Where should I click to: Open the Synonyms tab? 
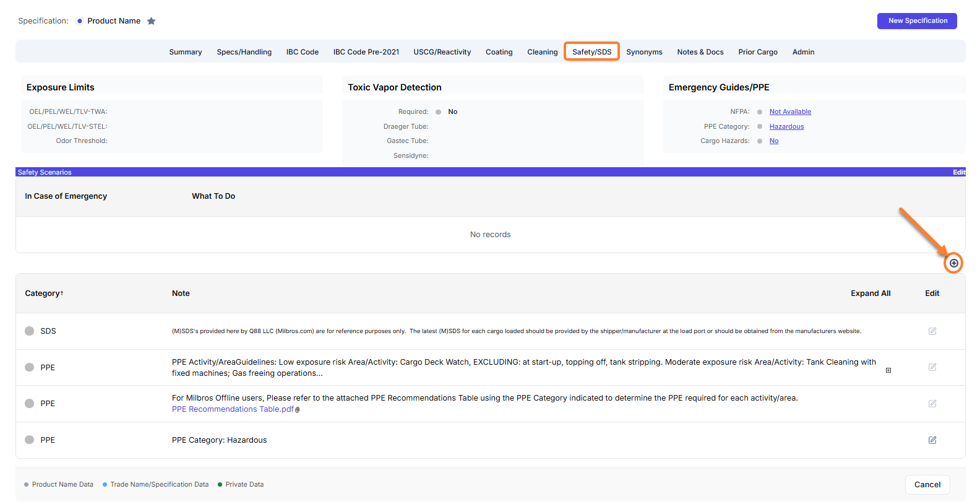644,52
